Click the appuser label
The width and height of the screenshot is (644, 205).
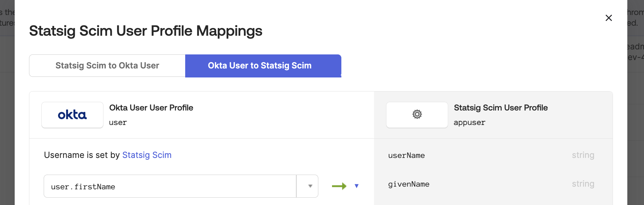coord(469,123)
